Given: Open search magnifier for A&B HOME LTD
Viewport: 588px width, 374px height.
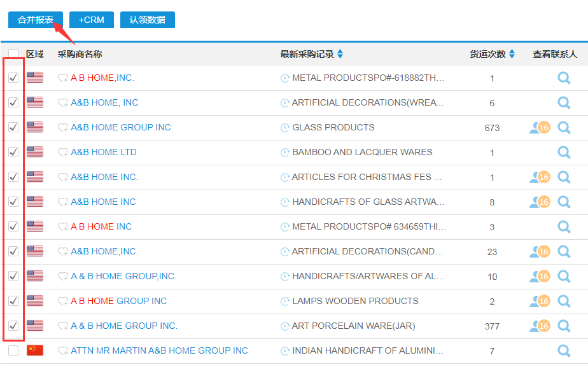Looking at the screenshot, I should tap(564, 152).
